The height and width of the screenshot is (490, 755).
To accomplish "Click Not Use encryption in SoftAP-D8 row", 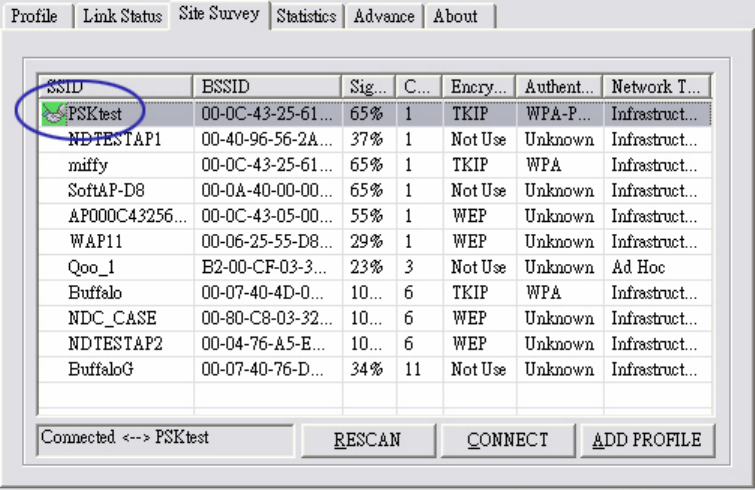I will (479, 191).
